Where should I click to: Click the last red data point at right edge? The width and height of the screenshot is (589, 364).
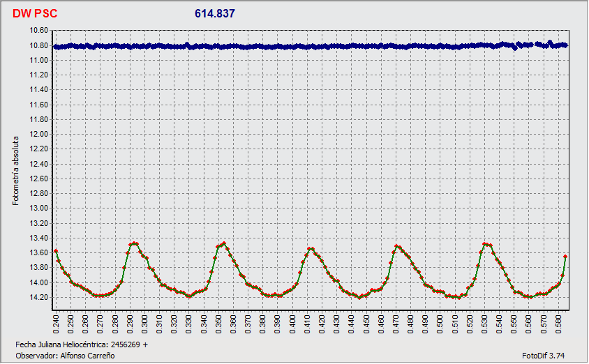[565, 257]
